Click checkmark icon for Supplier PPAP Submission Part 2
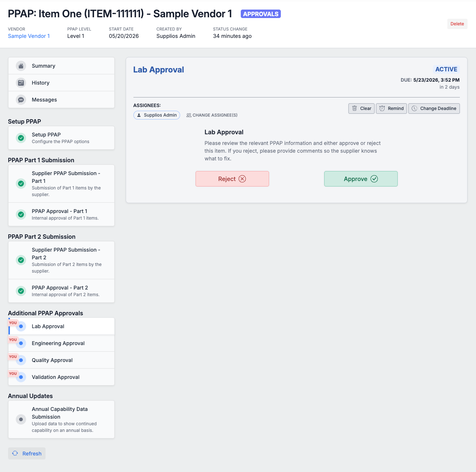The height and width of the screenshot is (472, 476). tap(21, 260)
